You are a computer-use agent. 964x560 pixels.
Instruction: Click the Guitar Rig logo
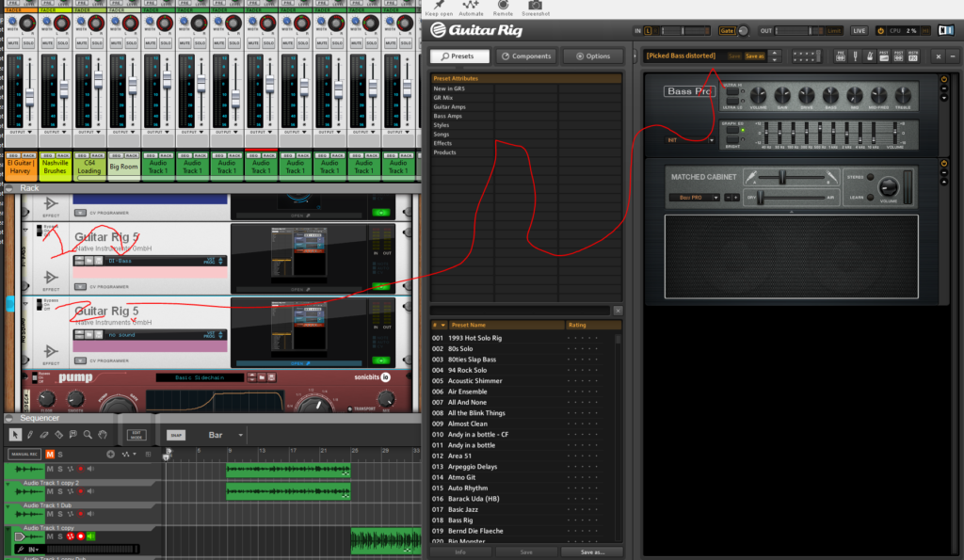(x=476, y=29)
